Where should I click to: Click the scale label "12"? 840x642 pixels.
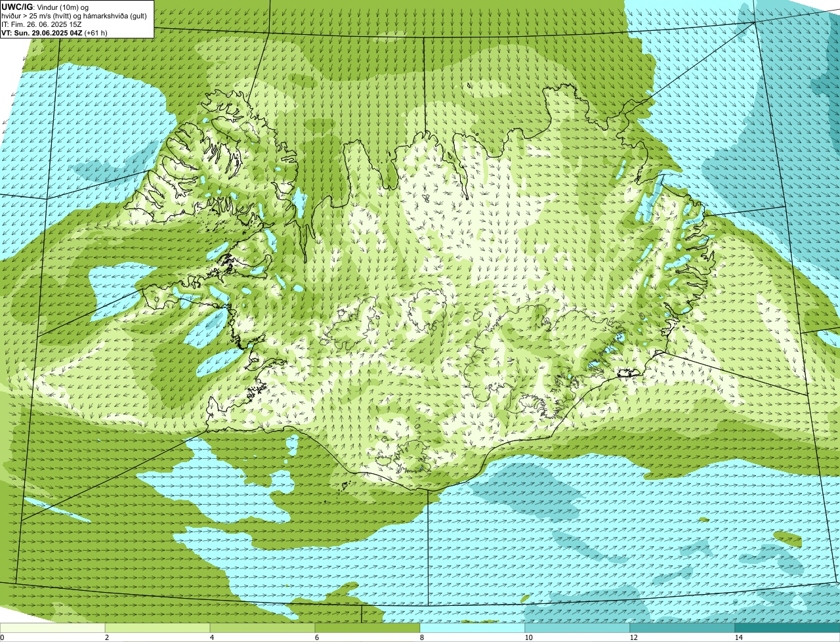click(x=633, y=637)
